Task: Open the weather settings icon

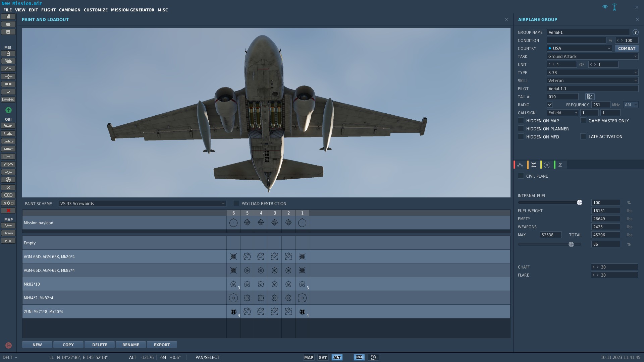Action: coord(8,61)
